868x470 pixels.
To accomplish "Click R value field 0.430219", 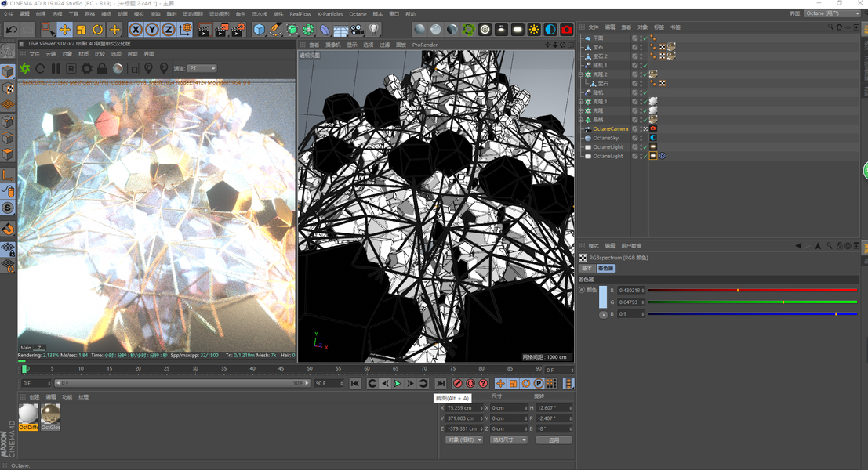I will tap(630, 291).
